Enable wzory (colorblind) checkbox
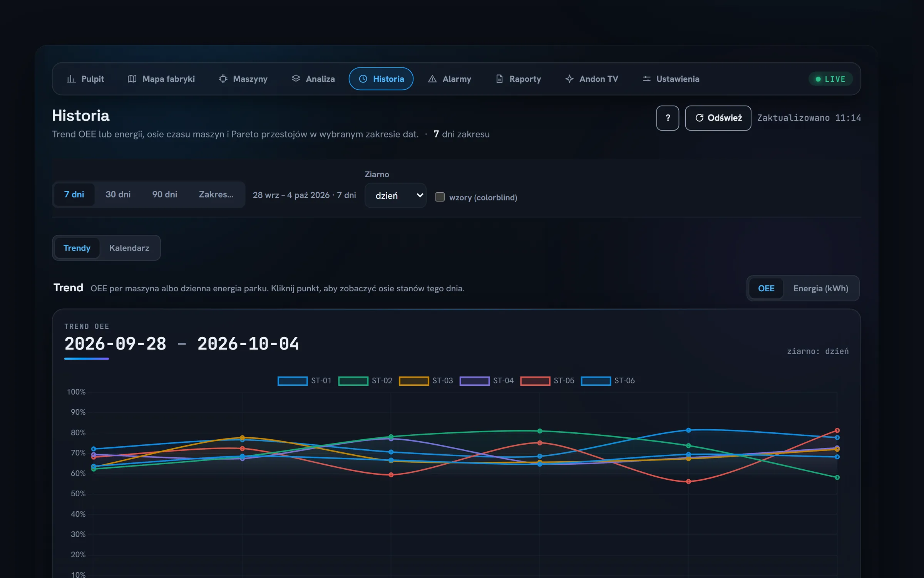The width and height of the screenshot is (924, 578). click(440, 197)
